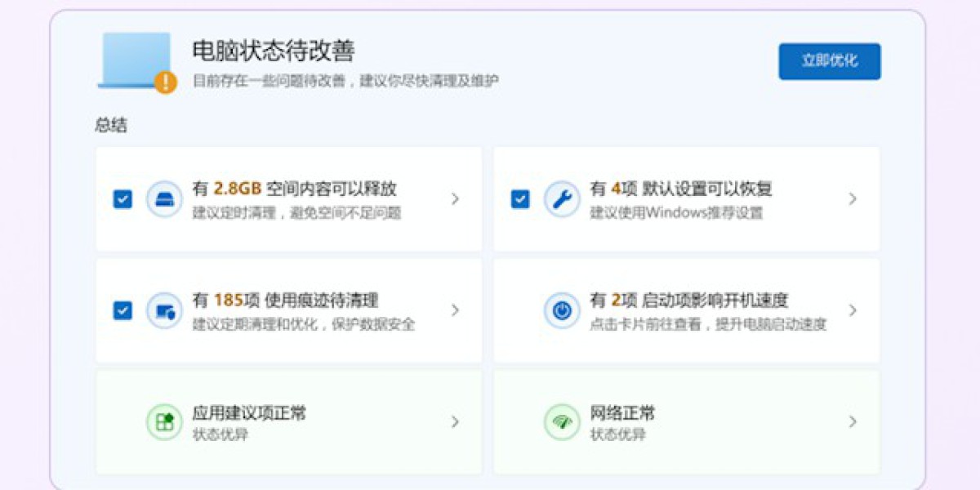Click the wrench default settings icon

(562, 199)
